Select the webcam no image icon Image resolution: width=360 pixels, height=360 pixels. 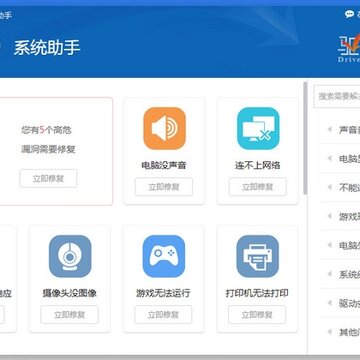[x=70, y=256]
